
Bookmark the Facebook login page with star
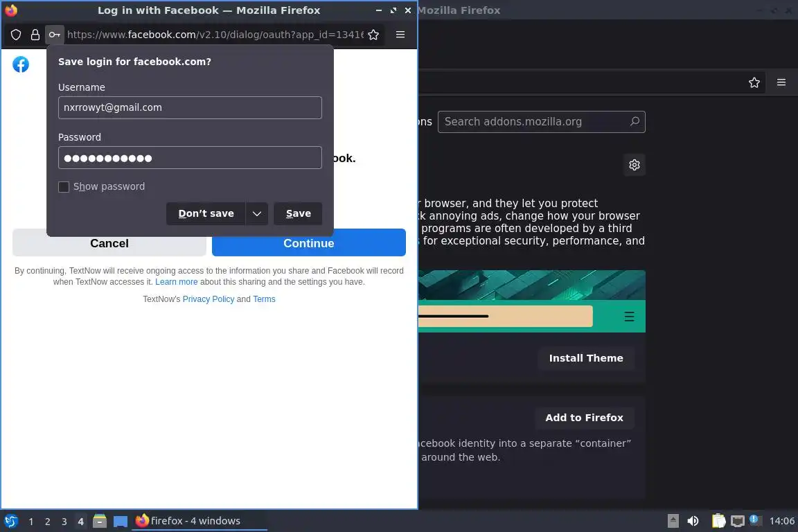point(373,35)
